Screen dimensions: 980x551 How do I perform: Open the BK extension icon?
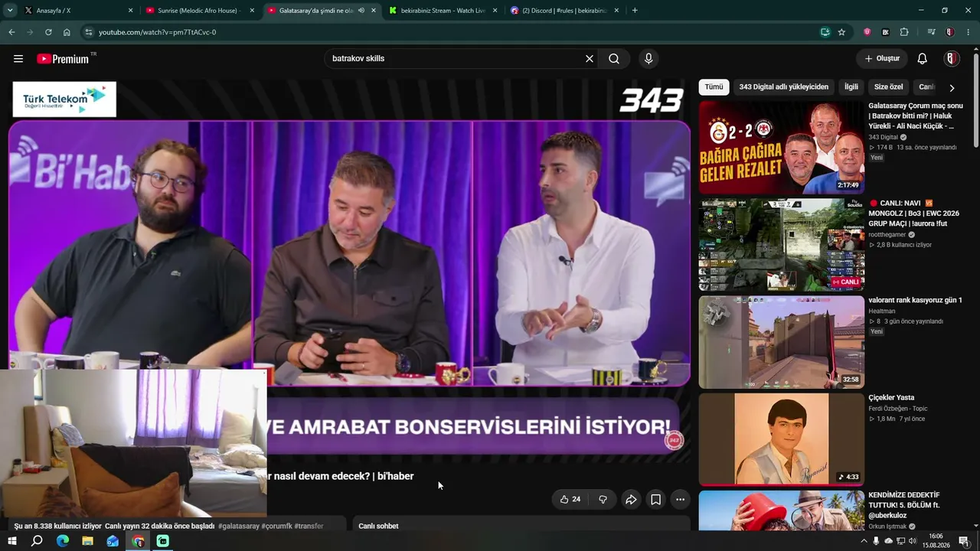pyautogui.click(x=886, y=32)
